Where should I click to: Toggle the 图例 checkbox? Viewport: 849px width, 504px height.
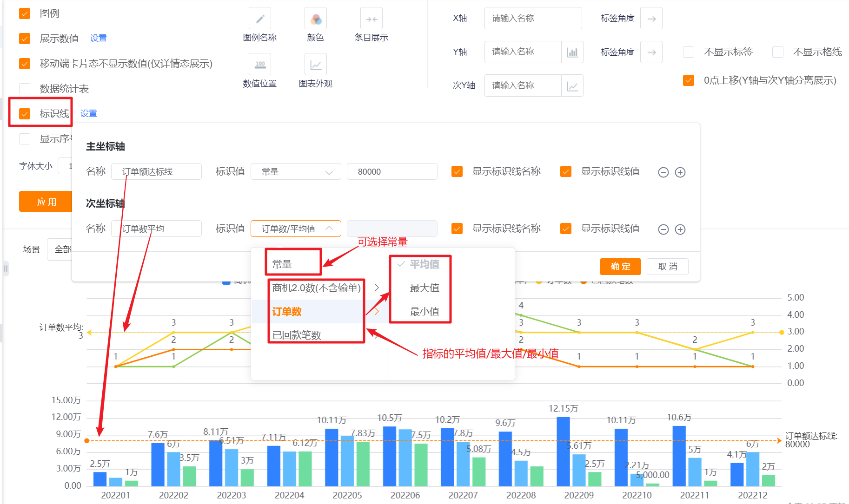click(25, 13)
